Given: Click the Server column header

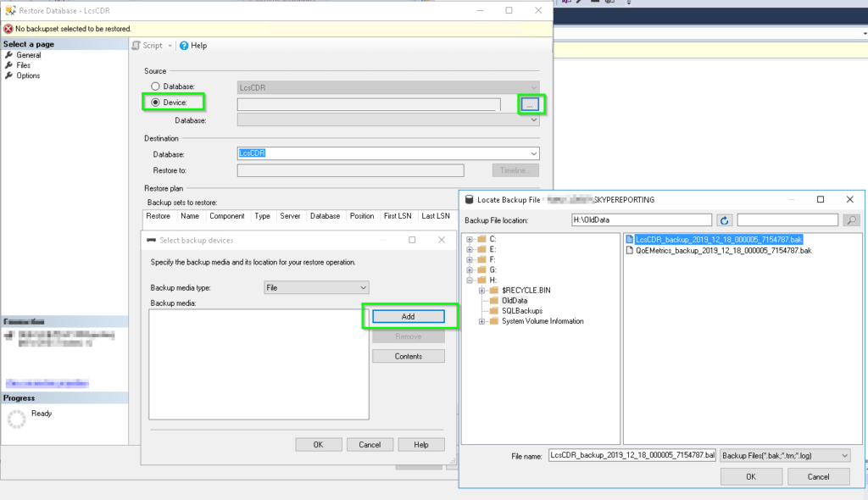Looking at the screenshot, I should pos(290,216).
